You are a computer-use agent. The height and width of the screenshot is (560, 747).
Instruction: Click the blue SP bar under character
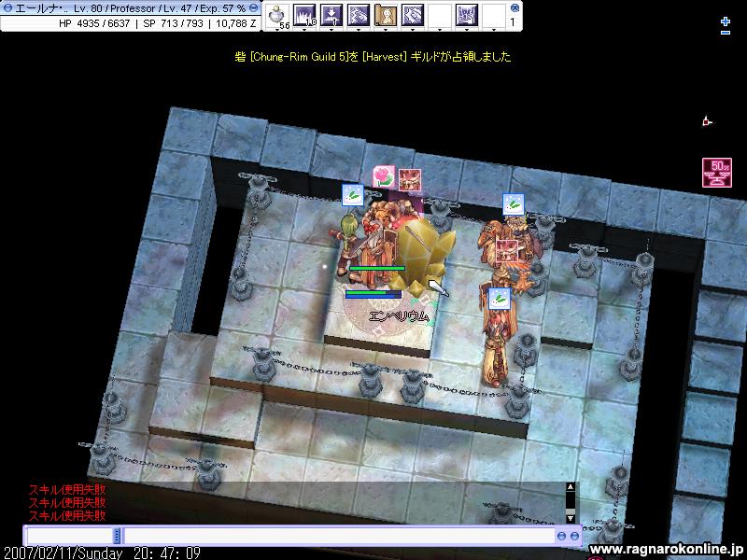(x=373, y=296)
